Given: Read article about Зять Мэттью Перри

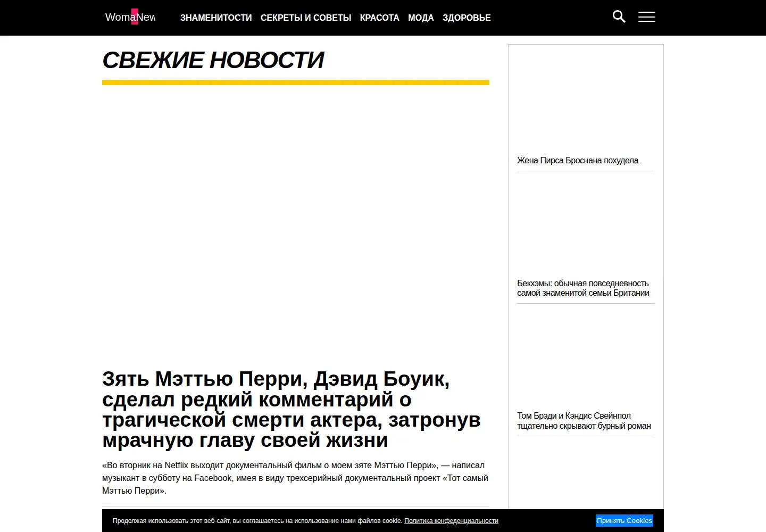Looking at the screenshot, I should (292, 410).
